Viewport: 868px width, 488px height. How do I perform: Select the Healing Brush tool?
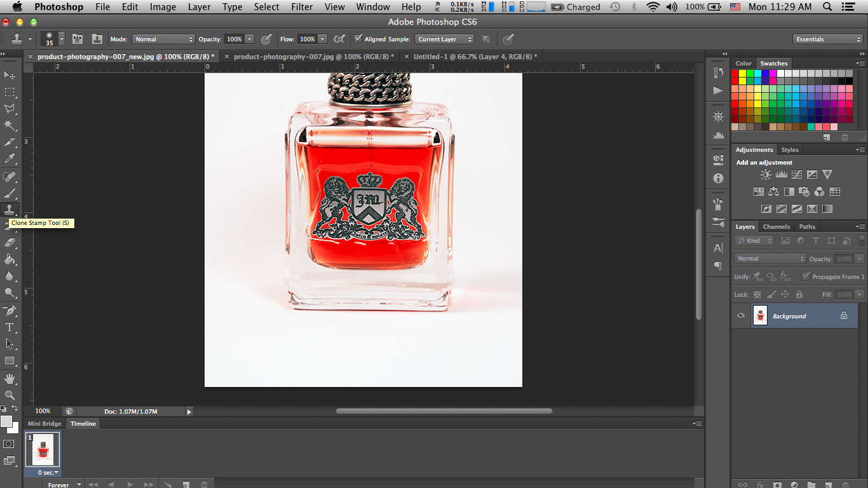(10, 177)
